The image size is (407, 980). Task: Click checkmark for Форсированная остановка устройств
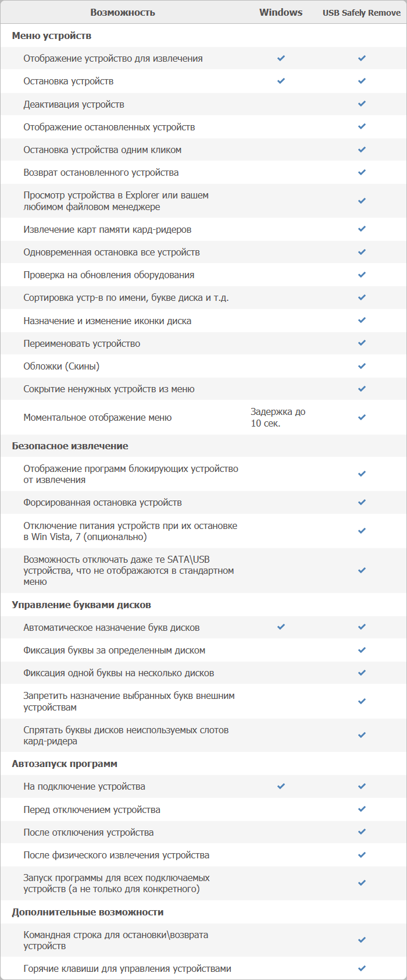point(362,502)
